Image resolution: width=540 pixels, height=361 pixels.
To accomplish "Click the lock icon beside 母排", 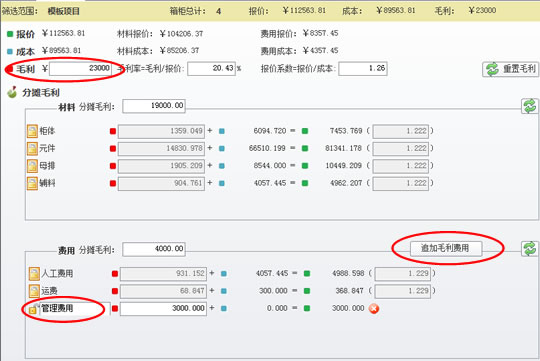I will (32, 166).
